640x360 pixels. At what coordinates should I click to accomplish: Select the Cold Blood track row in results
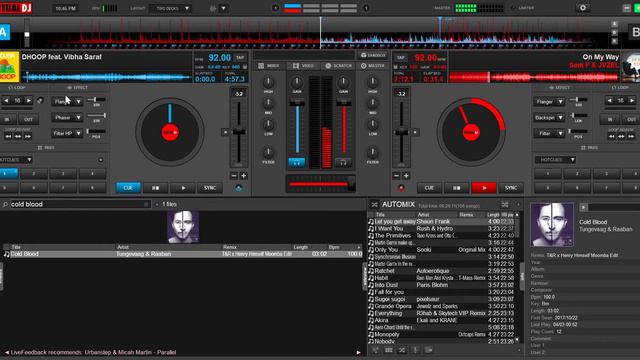coord(182,254)
